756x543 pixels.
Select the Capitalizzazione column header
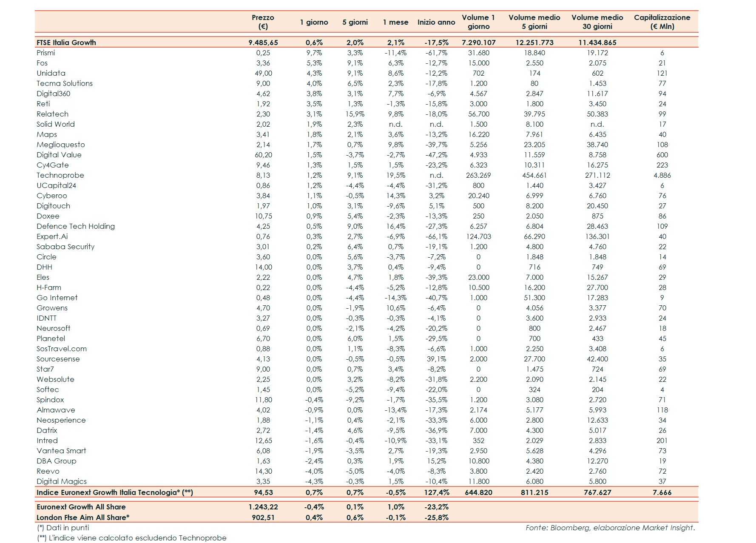point(662,22)
